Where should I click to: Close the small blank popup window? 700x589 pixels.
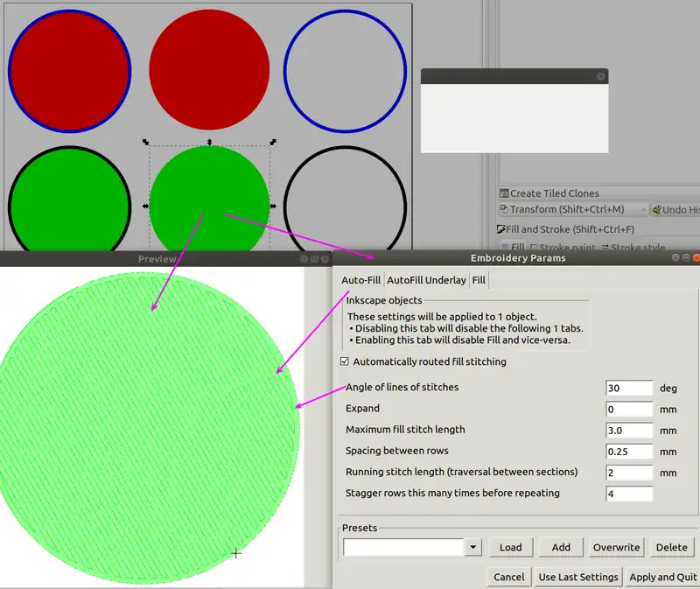pyautogui.click(x=600, y=76)
